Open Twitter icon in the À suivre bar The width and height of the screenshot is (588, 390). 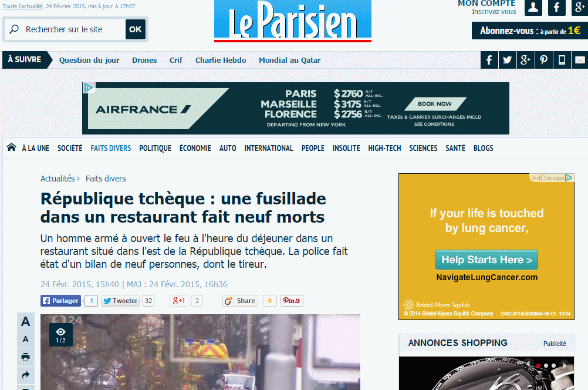[508, 60]
